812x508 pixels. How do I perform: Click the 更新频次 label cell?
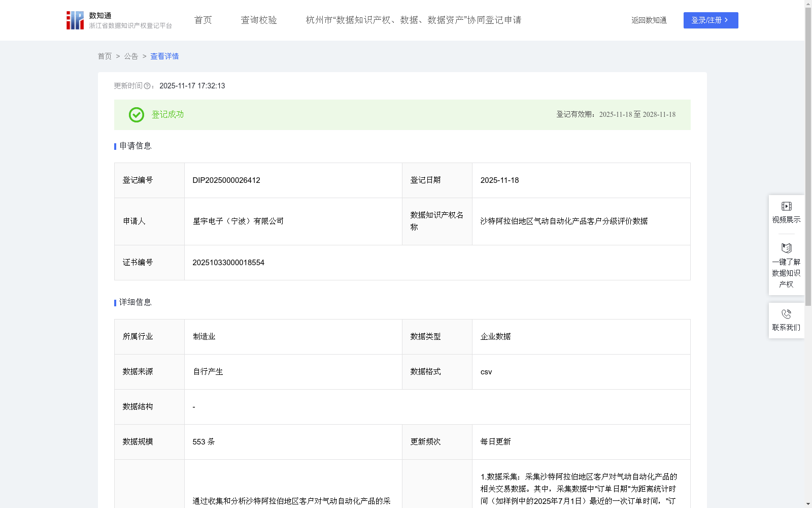pos(437,442)
